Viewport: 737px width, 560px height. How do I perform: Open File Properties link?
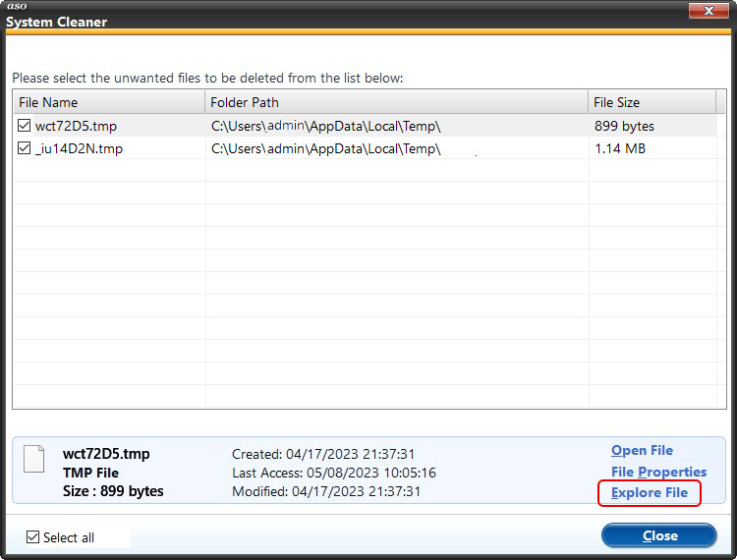(x=658, y=472)
